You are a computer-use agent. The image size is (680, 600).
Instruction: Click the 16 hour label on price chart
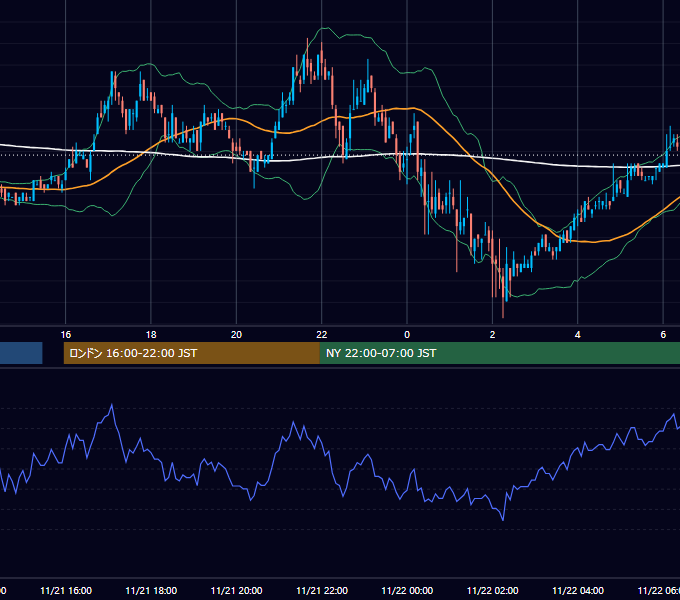pyautogui.click(x=65, y=334)
